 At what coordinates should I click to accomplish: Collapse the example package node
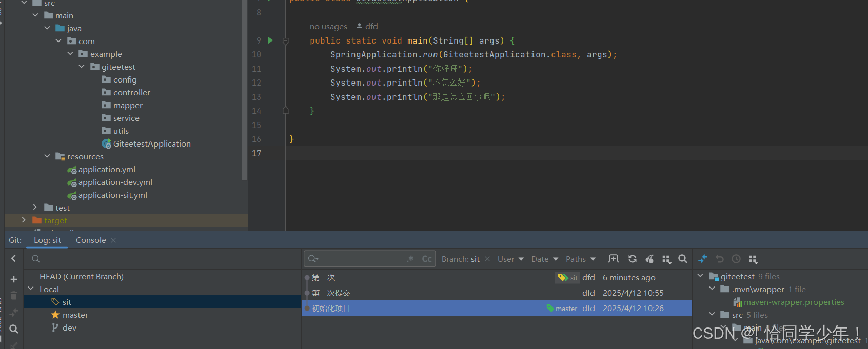[x=70, y=54]
